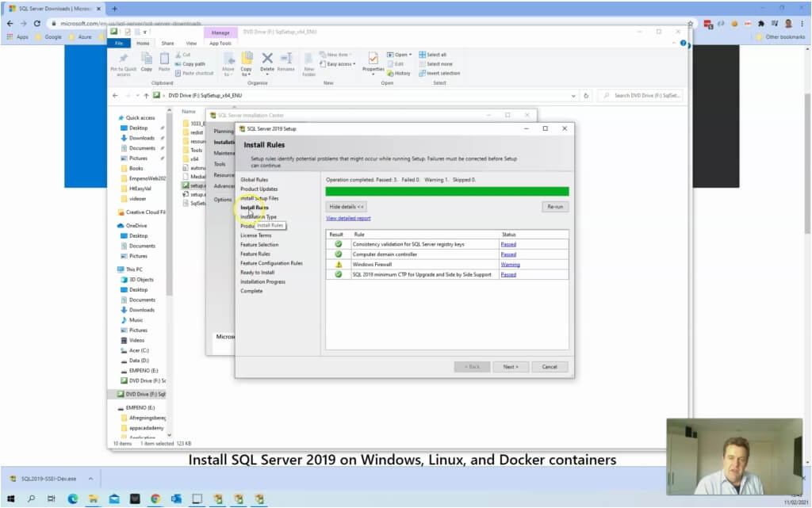Screen dimensions: 812x508
Task: Click Pin to Quick access icon
Action: [x=124, y=60]
